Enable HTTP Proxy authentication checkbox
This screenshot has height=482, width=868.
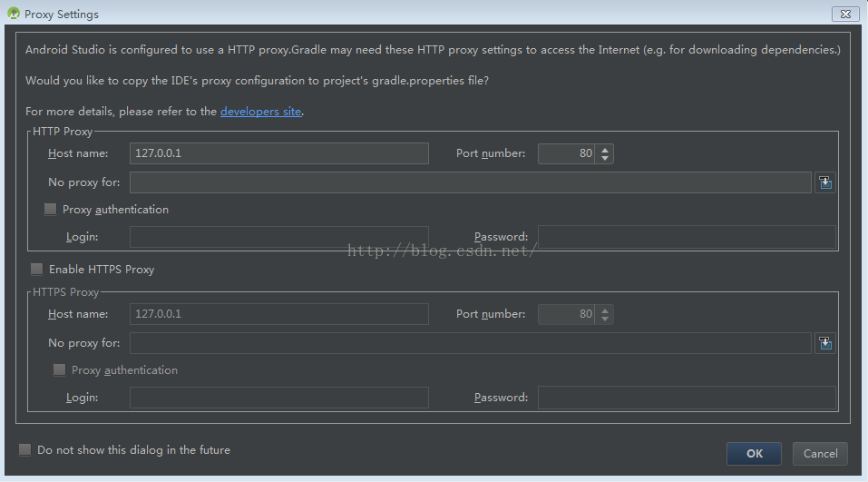[x=51, y=209]
